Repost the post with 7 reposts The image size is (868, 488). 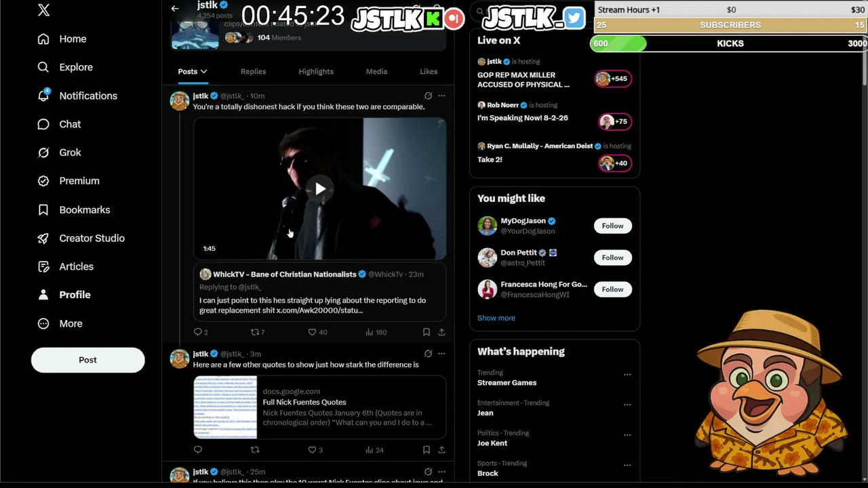point(258,332)
